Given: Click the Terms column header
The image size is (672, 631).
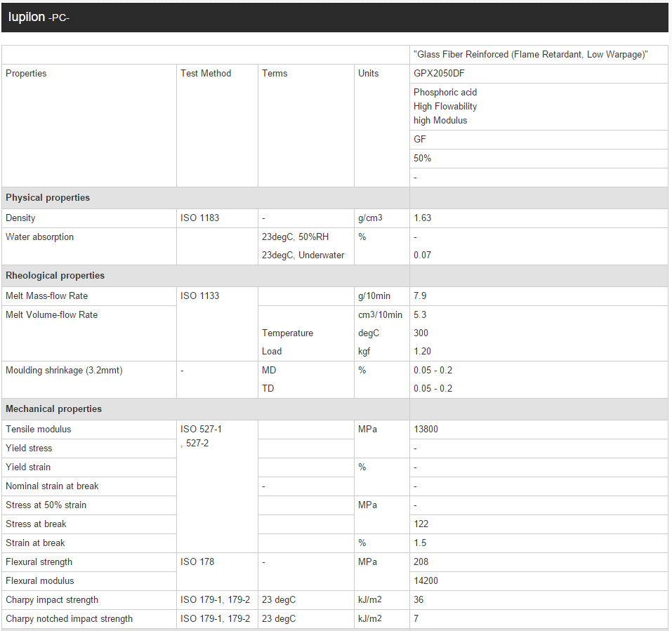Looking at the screenshot, I should pyautogui.click(x=275, y=73).
